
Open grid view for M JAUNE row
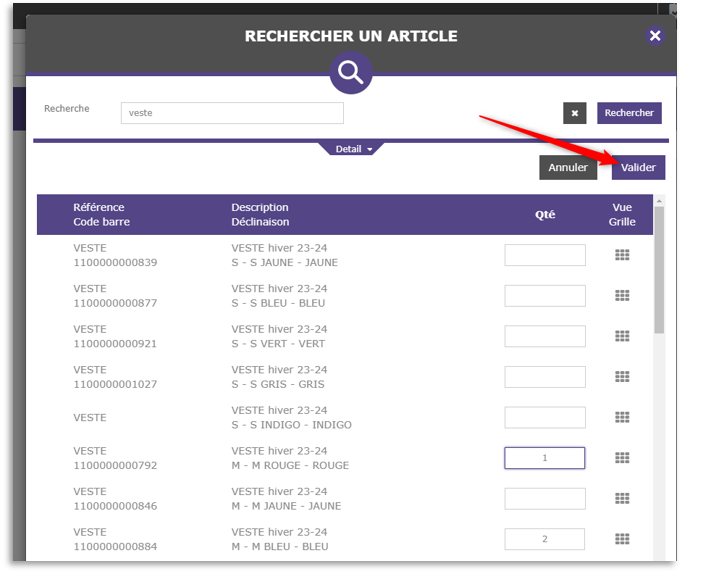click(622, 498)
